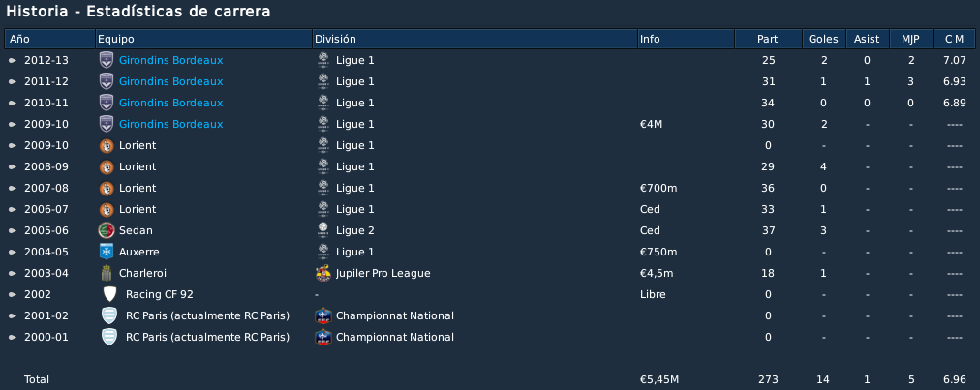Sort by the C M column header

[954, 39]
